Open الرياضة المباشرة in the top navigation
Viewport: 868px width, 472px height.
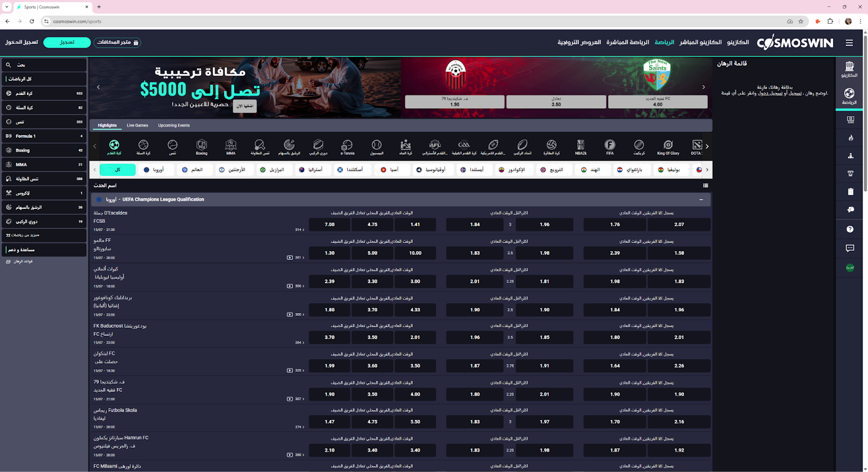(x=628, y=42)
